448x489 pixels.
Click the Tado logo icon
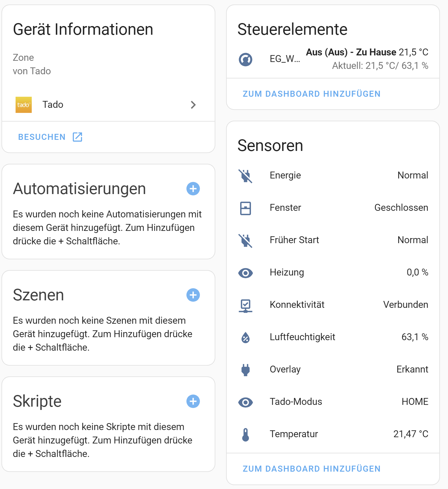click(x=24, y=105)
